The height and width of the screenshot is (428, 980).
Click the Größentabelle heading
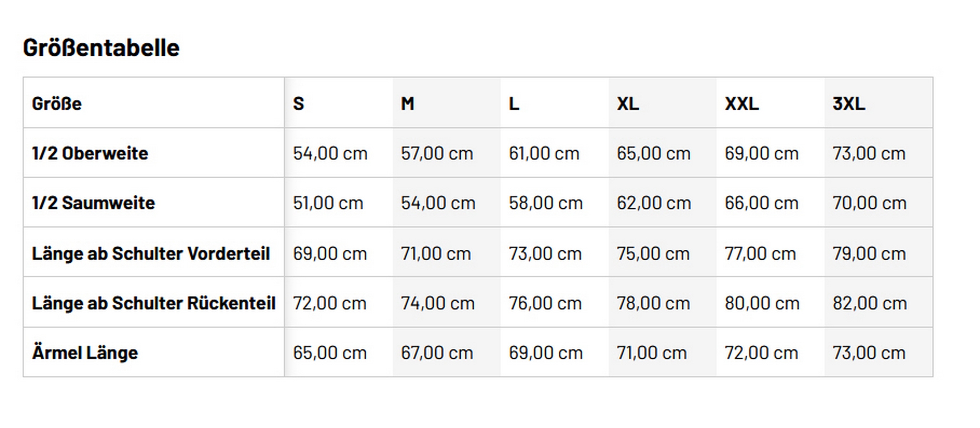101,48
